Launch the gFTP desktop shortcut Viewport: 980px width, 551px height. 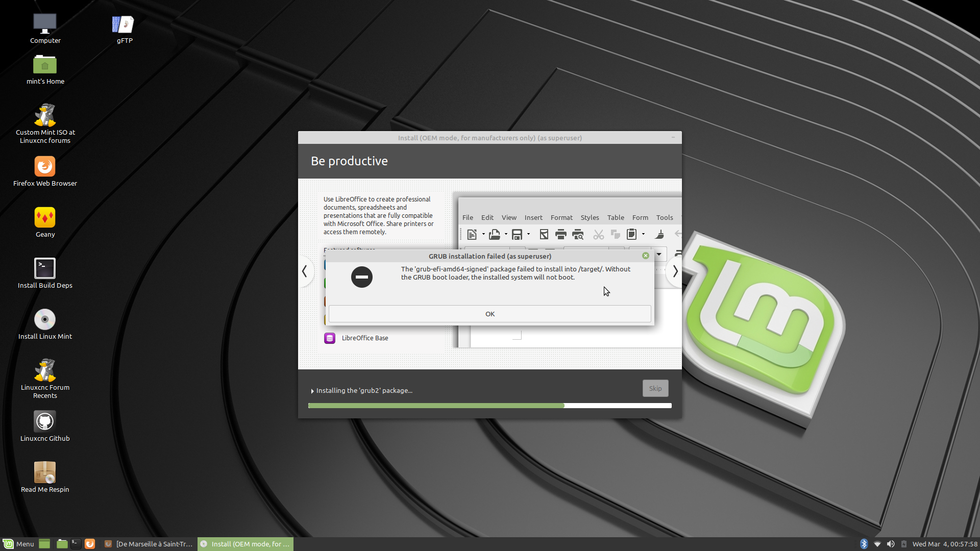[x=124, y=29]
